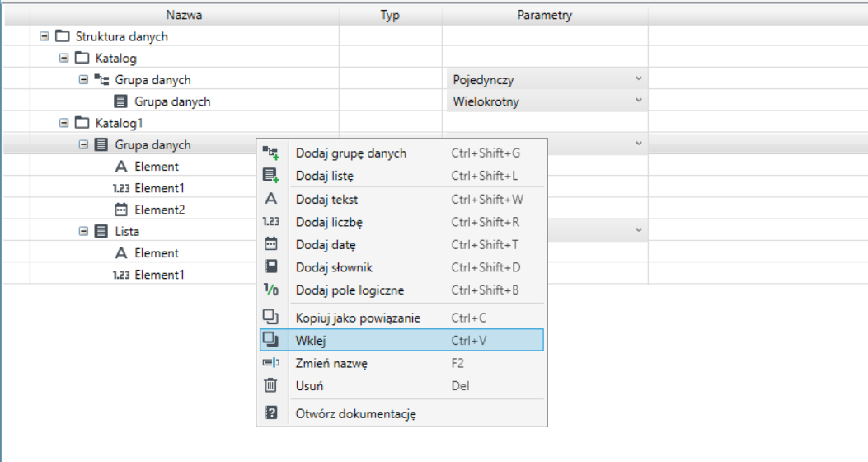Click the Ctrl+Shift+D shortcut text
The height and width of the screenshot is (462, 868).
486,267
